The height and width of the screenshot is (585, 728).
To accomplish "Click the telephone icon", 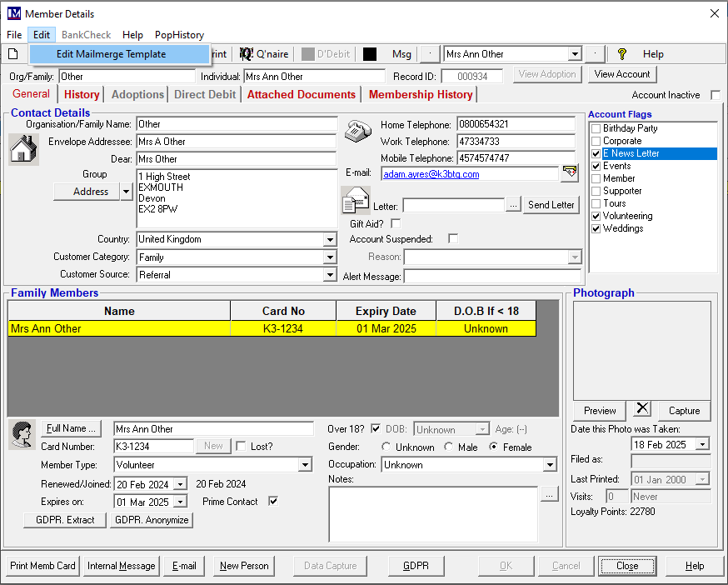I will [x=358, y=132].
